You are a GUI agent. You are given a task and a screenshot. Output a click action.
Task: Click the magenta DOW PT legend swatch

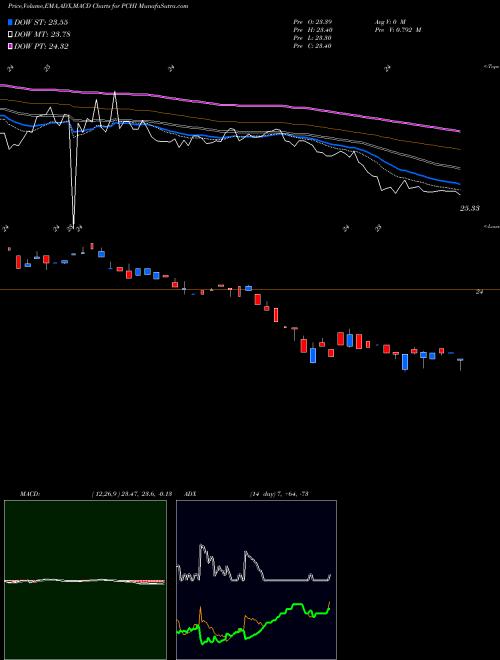pos(10,46)
